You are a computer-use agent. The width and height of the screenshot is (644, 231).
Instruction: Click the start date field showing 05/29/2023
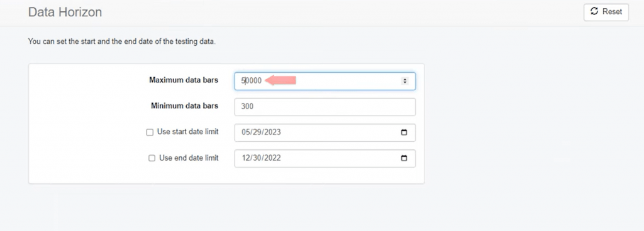(325, 132)
